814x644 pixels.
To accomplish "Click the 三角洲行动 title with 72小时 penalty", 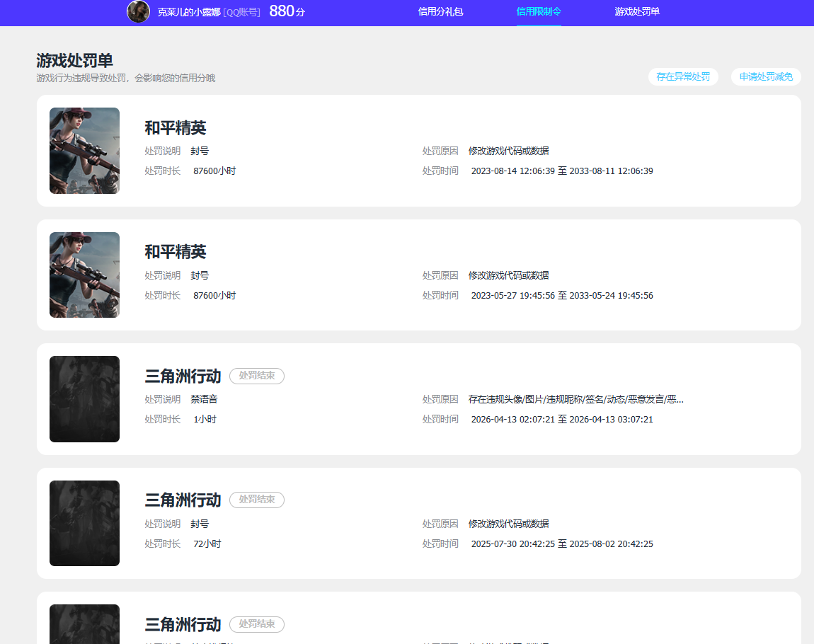I will click(183, 500).
